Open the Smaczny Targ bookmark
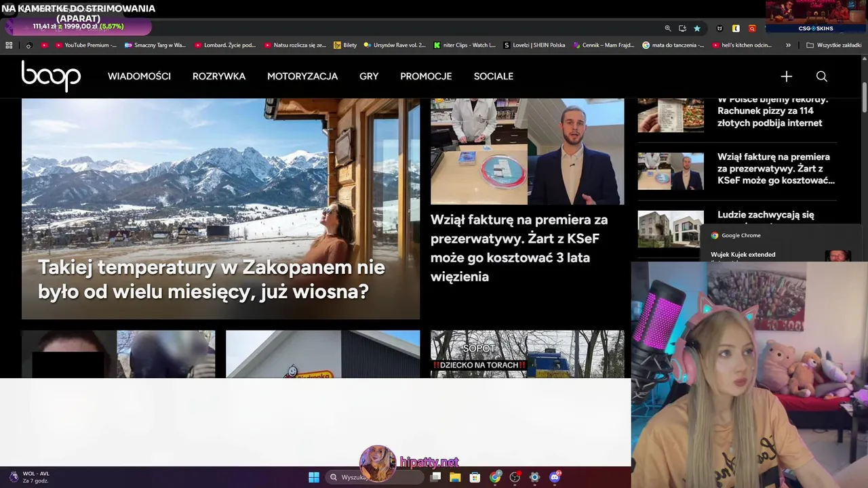This screenshot has height=488, width=868. tap(155, 45)
